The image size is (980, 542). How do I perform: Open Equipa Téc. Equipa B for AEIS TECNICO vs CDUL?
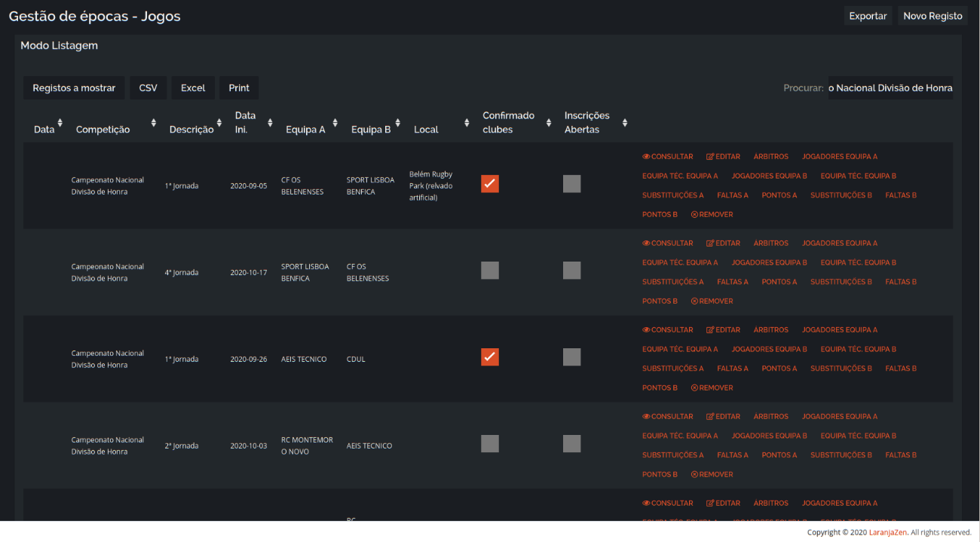(858, 350)
